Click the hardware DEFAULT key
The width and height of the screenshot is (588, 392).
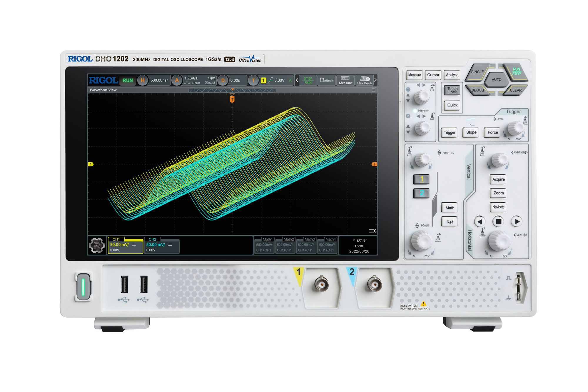(478, 90)
